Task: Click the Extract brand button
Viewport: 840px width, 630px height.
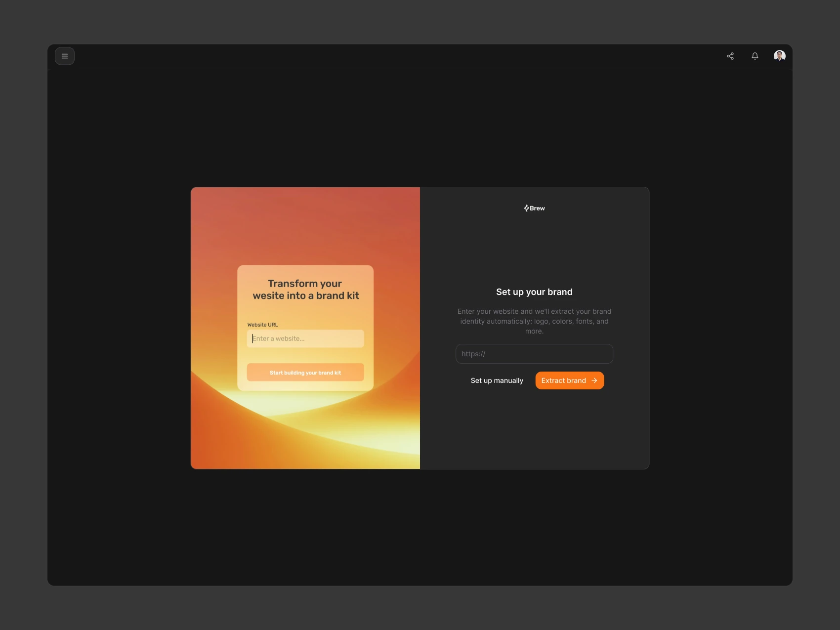Action: point(570,380)
